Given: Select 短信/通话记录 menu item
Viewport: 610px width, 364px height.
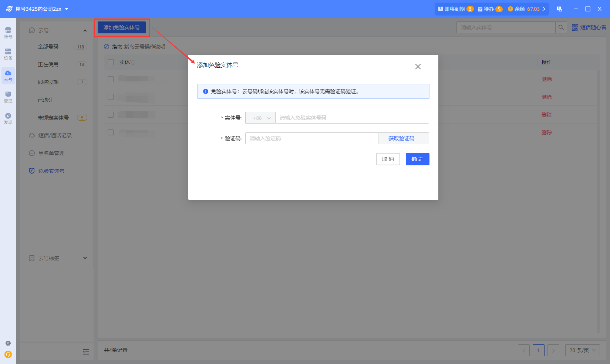Looking at the screenshot, I should (55, 135).
